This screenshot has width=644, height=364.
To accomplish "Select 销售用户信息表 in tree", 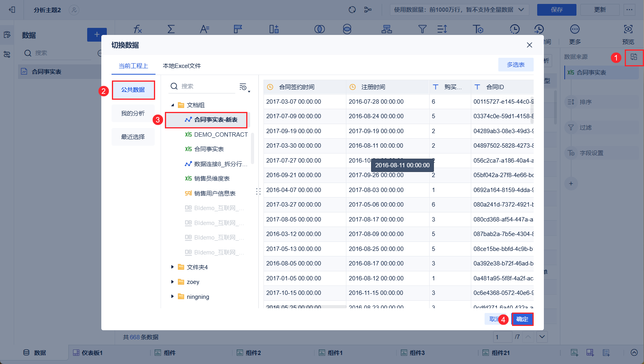I will [x=211, y=194].
